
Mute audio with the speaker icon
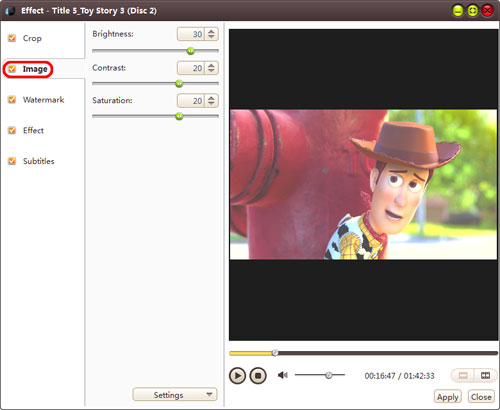(x=283, y=375)
